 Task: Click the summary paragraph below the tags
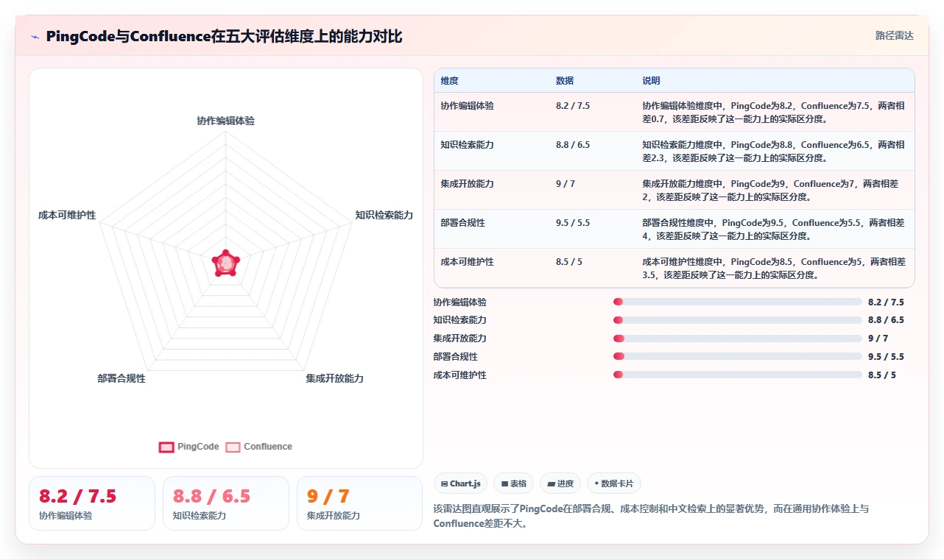[x=651, y=516]
